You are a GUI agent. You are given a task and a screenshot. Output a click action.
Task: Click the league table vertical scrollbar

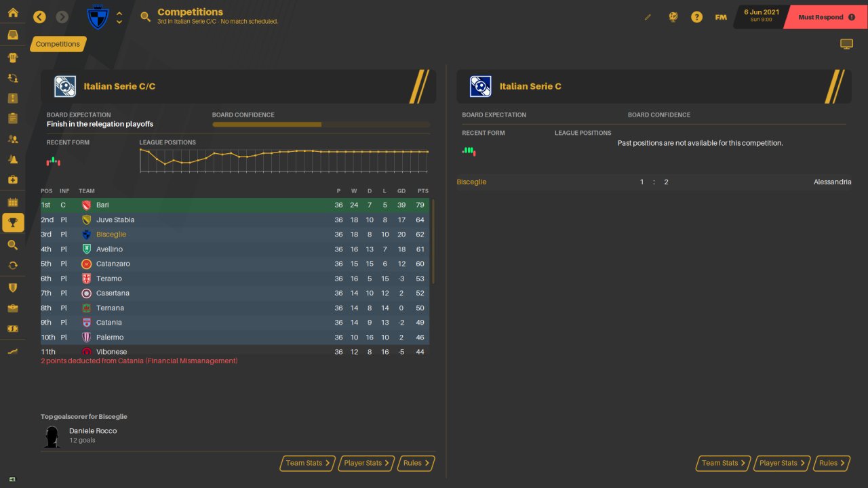(x=433, y=242)
